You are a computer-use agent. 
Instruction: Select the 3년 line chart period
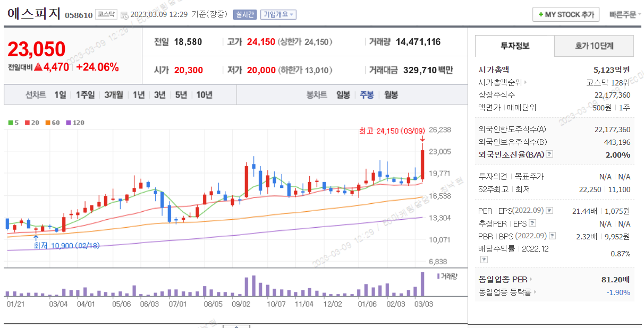160,95
